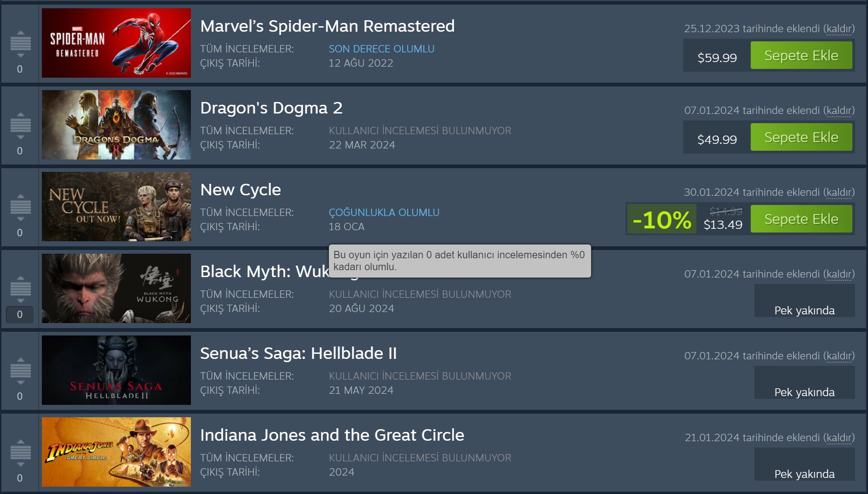Screen dimensions: 868x494
Task: Open New Cycle's ÇOĞUNLUKLA OLUMLU reviews link
Action: coord(384,212)
